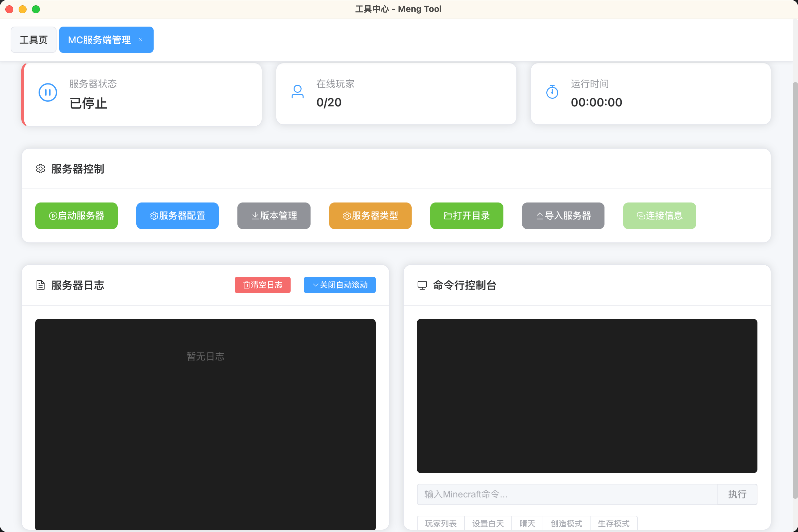Click 打开目录 folder button
The image size is (798, 532).
466,216
